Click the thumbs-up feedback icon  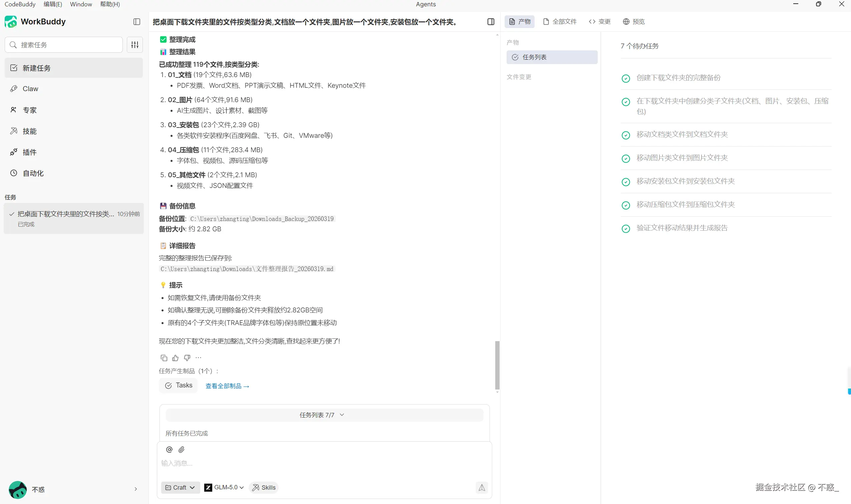click(175, 358)
